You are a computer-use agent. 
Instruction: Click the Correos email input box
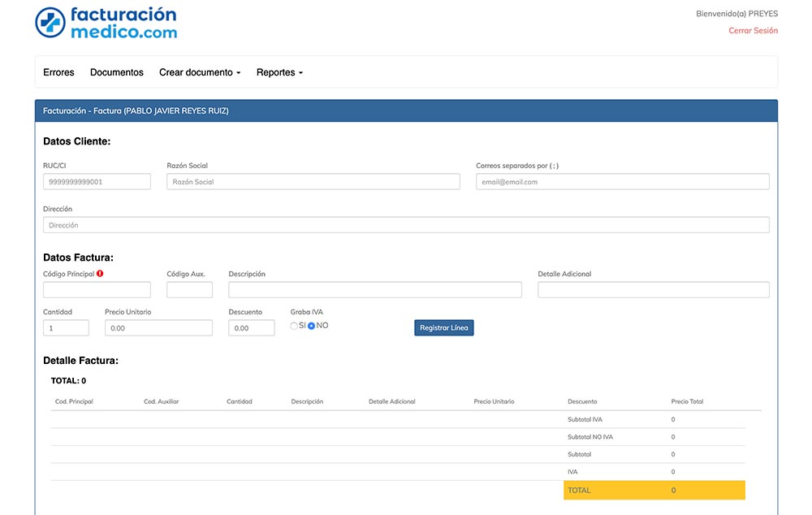click(622, 182)
